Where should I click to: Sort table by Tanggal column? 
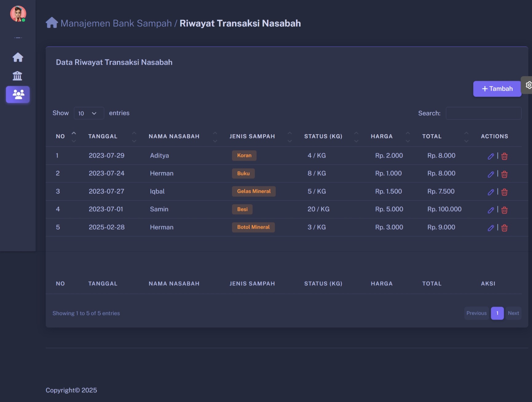(x=103, y=136)
